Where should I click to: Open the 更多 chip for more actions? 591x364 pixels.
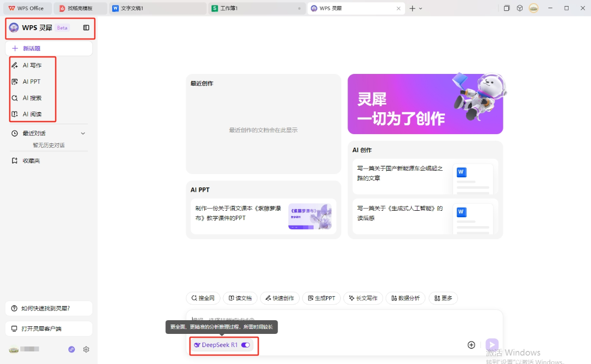click(443, 298)
